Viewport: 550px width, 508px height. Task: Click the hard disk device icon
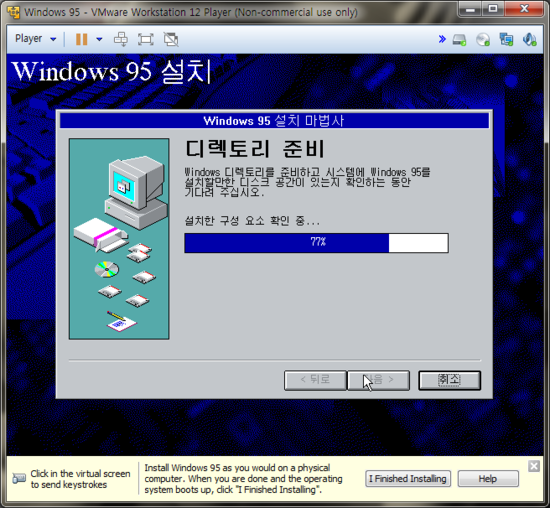point(459,39)
